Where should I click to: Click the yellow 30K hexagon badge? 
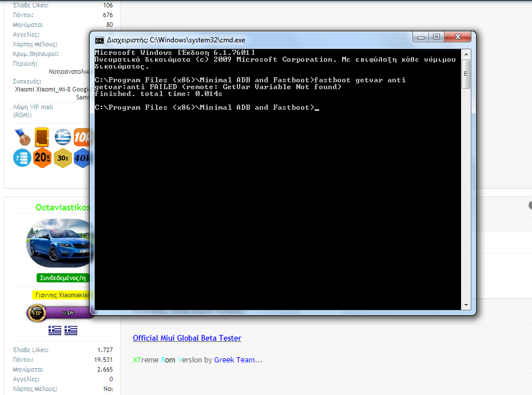(x=63, y=158)
